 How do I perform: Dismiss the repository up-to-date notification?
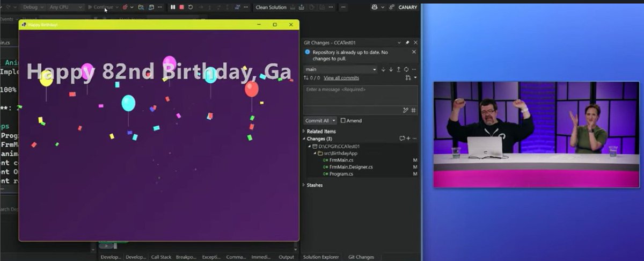point(414,52)
